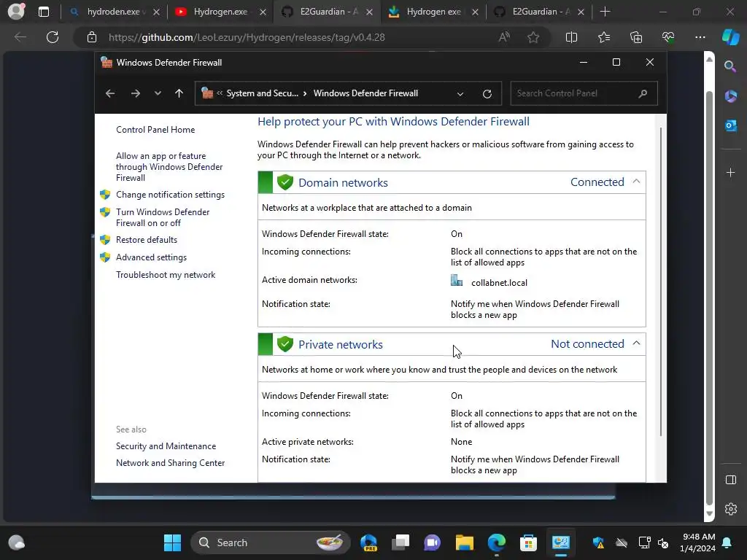Viewport: 747px width, 560px height.
Task: Open the Edge profile avatar
Action: tap(16, 12)
